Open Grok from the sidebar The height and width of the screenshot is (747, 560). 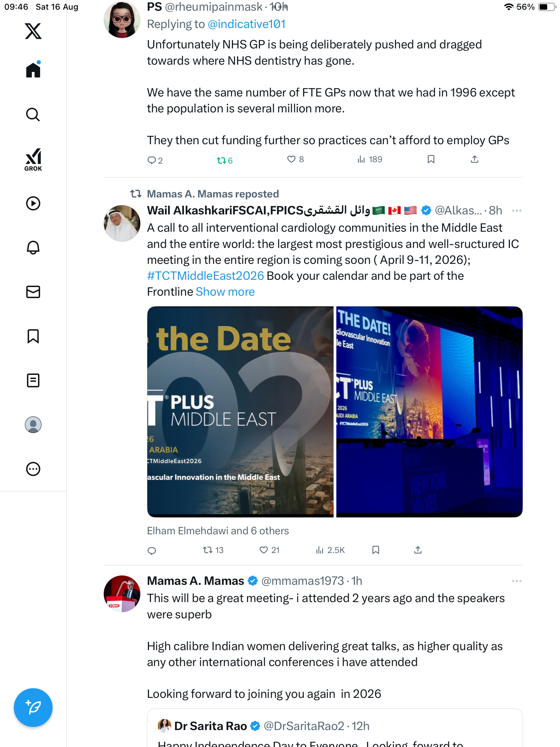tap(33, 159)
